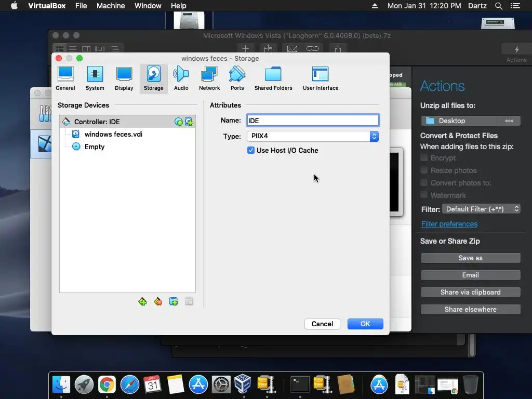The height and width of the screenshot is (399, 532).
Task: Open the Machine menu
Action: tap(111, 6)
